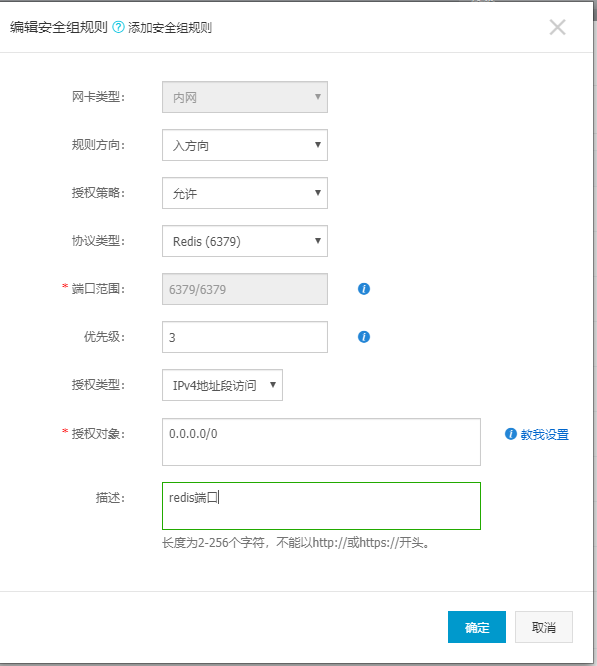Open the 添加安全组规则 link in the header

pyautogui.click(x=170, y=28)
